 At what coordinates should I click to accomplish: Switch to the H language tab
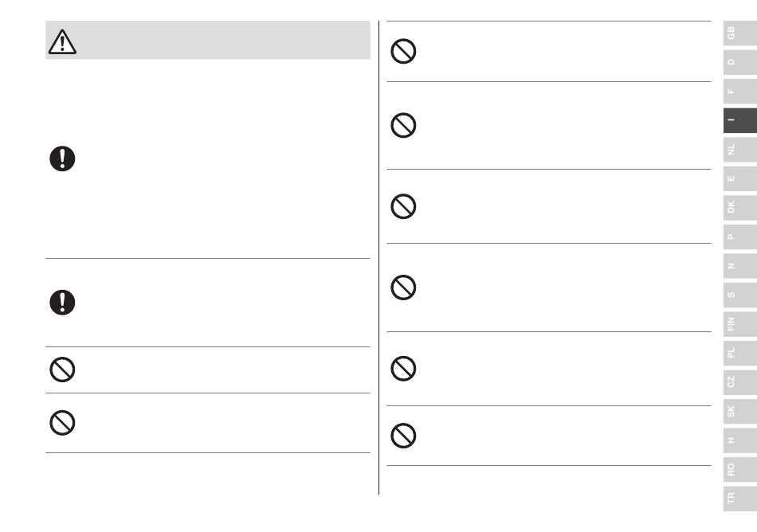[740, 440]
